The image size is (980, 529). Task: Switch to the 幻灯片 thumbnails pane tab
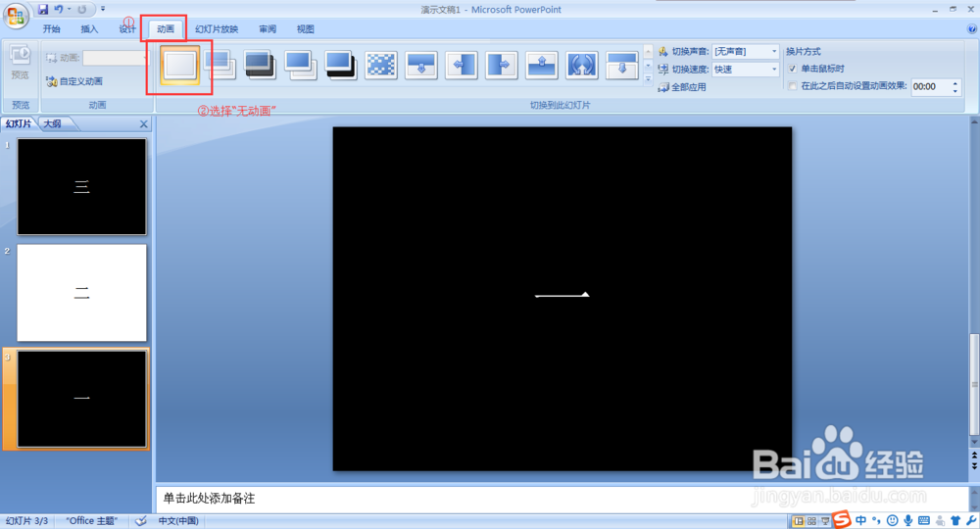[x=19, y=123]
